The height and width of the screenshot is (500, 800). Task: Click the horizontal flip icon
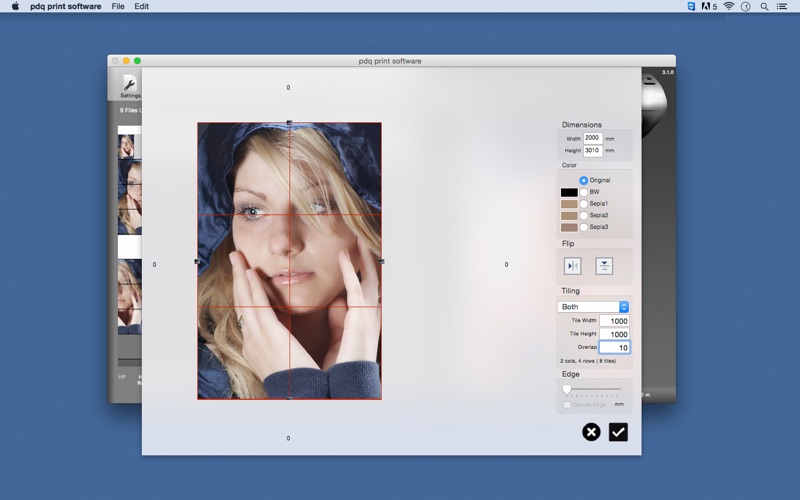[x=573, y=266]
